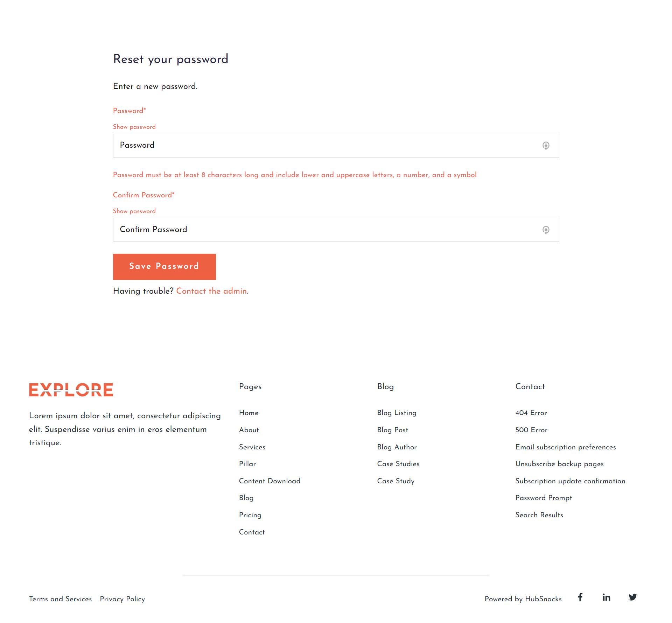Click the Password field key icon
The height and width of the screenshot is (623, 672).
(x=546, y=146)
